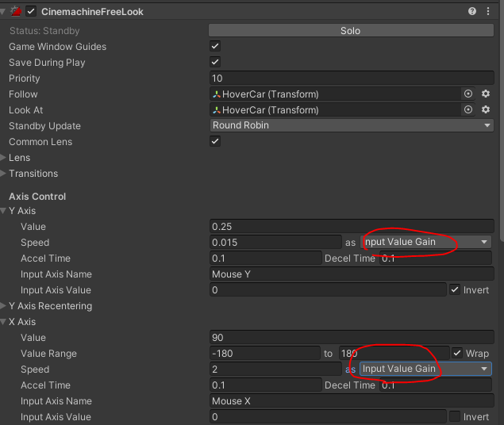
Task: Disable the CinemachineFreeLook component checkbox
Action: pyautogui.click(x=31, y=12)
